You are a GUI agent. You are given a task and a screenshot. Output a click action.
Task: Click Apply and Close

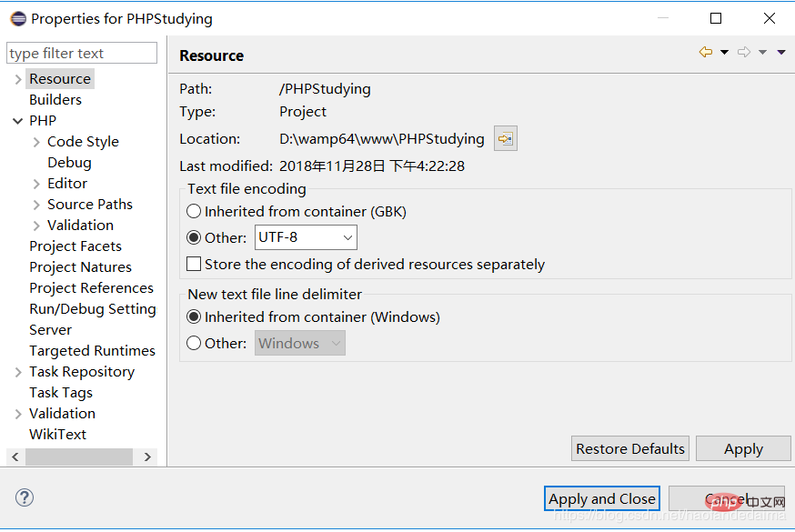click(602, 498)
